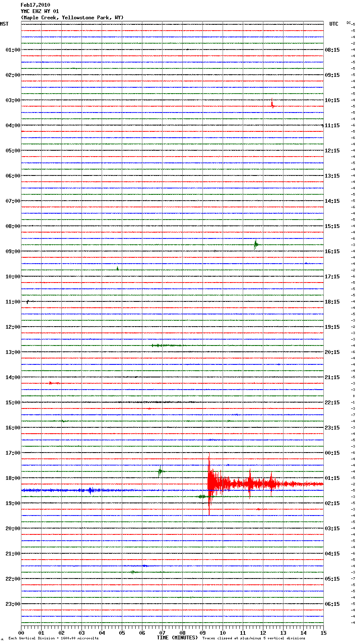Click the 13:15 UTC time label
The width and height of the screenshot is (357, 644).
(x=332, y=176)
